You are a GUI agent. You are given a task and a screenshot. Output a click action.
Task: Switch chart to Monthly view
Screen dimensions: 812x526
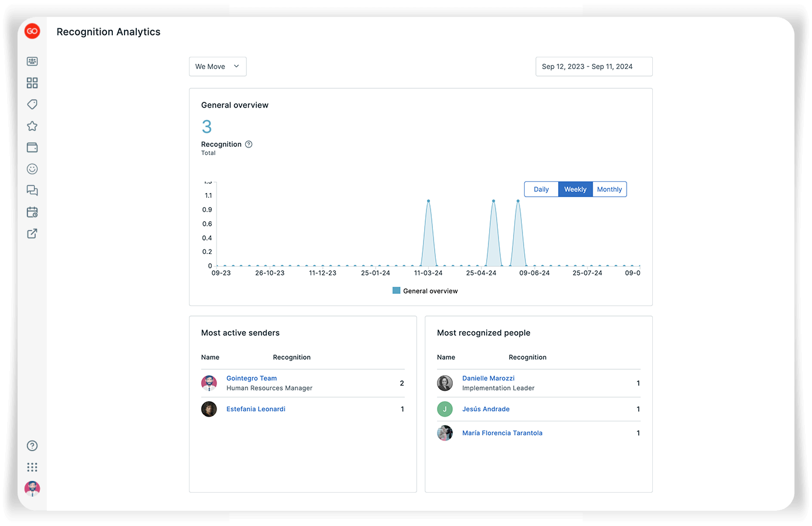click(610, 189)
